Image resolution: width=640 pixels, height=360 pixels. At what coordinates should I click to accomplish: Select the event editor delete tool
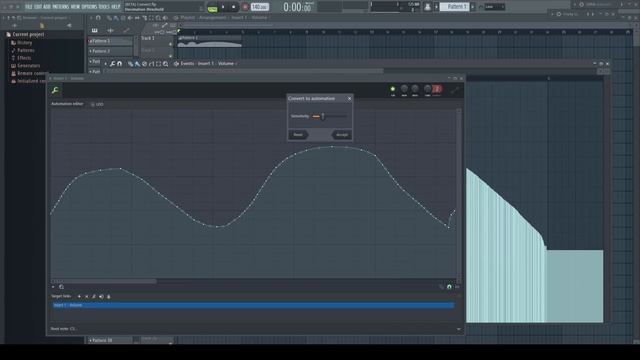point(144,64)
